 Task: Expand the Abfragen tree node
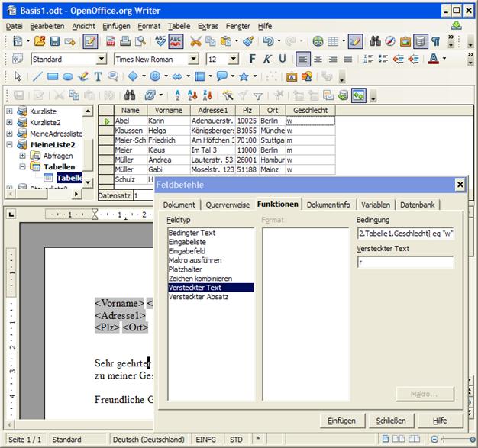22,155
